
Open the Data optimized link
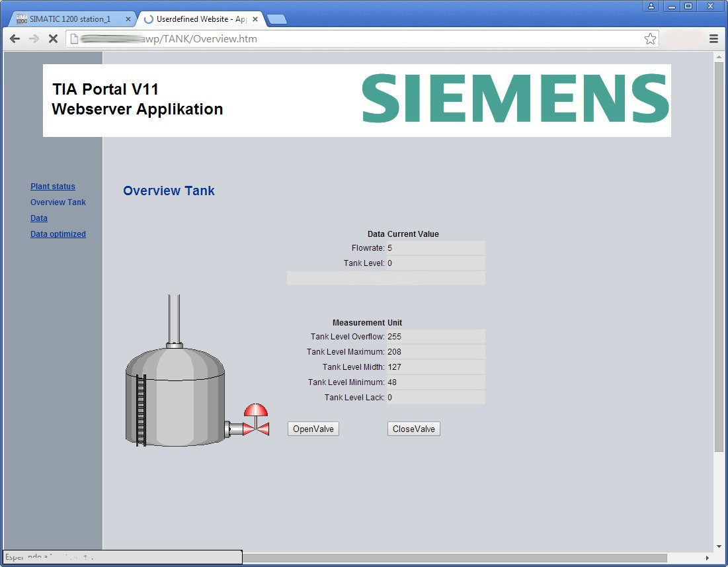coord(58,234)
